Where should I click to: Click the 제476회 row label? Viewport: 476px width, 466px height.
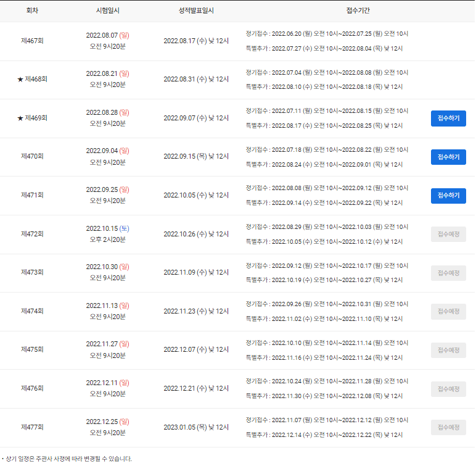32,388
